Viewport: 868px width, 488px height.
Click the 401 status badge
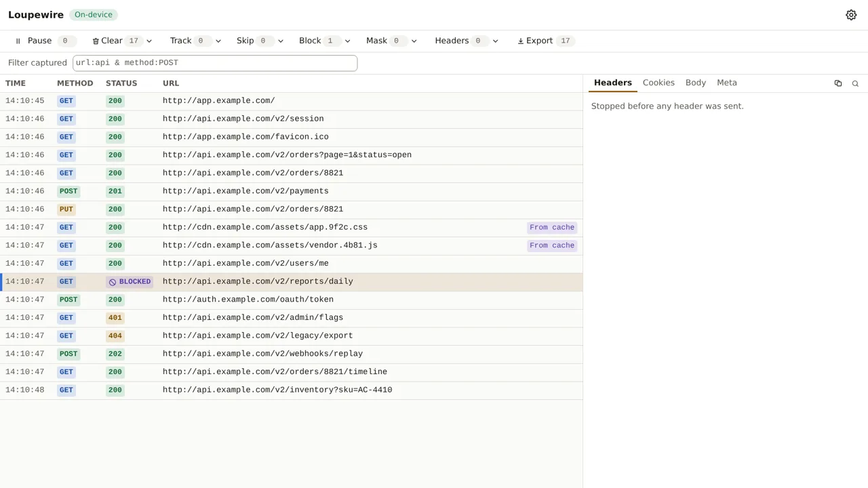click(x=115, y=318)
